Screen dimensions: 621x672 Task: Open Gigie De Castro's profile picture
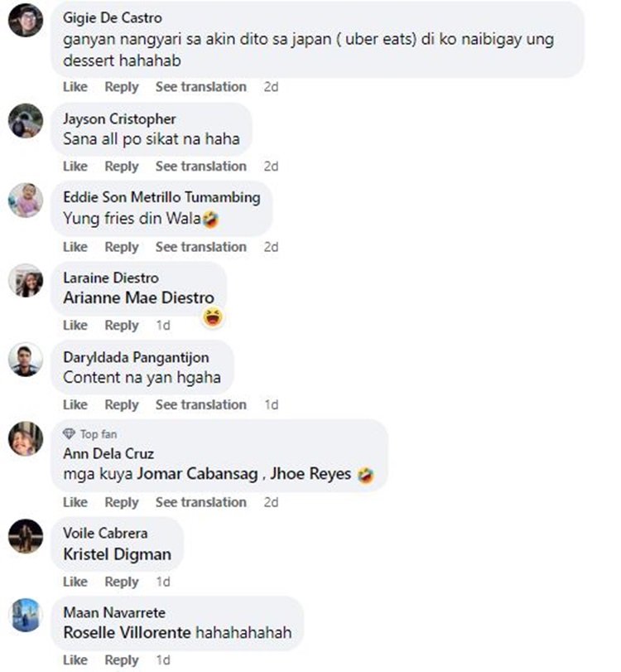click(26, 20)
